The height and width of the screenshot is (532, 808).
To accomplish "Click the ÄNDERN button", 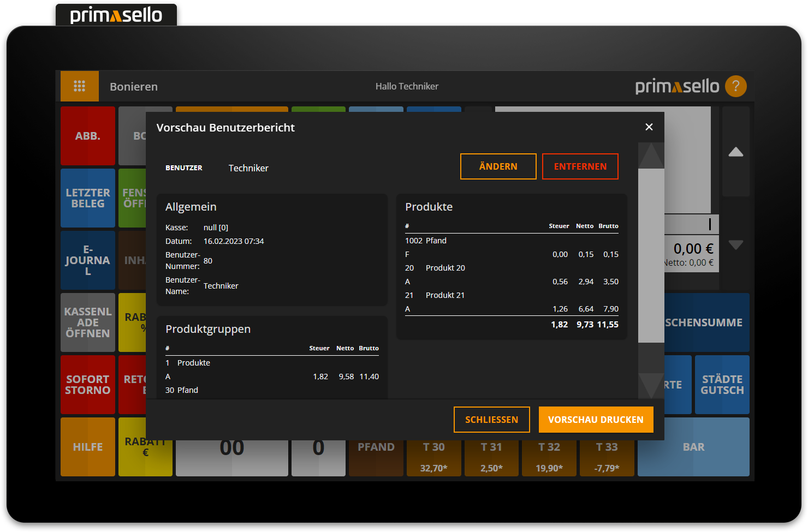I will click(x=498, y=166).
